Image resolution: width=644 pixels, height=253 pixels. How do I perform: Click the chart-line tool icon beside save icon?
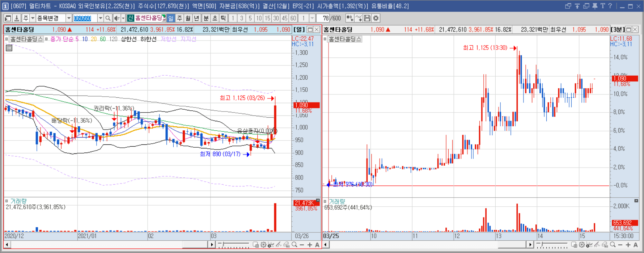(x=359, y=18)
